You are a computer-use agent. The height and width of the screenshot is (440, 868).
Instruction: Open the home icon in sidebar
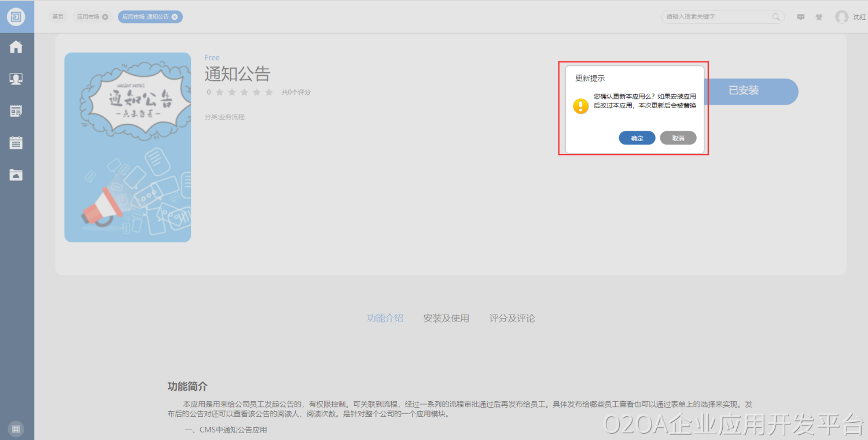pyautogui.click(x=16, y=47)
